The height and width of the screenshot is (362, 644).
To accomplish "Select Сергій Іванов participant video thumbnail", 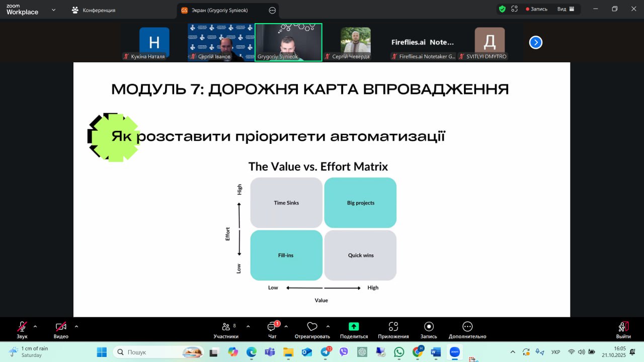I will pos(220,42).
